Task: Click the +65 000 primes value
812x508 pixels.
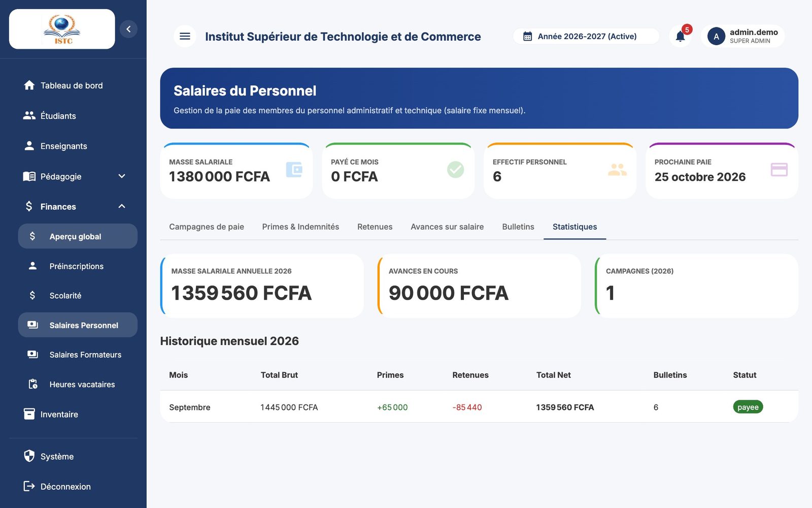Action: [392, 407]
